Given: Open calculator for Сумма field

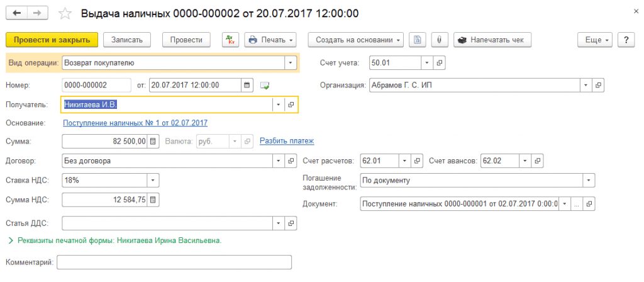Looking at the screenshot, I should point(152,141).
